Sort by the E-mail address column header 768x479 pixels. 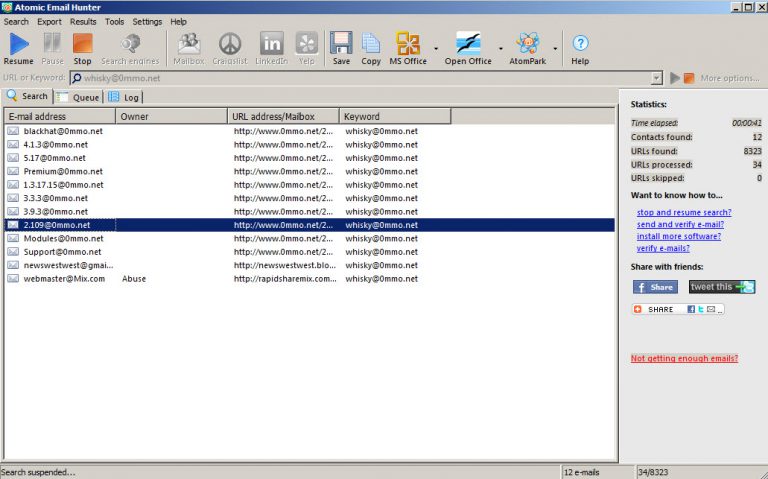tap(60, 117)
